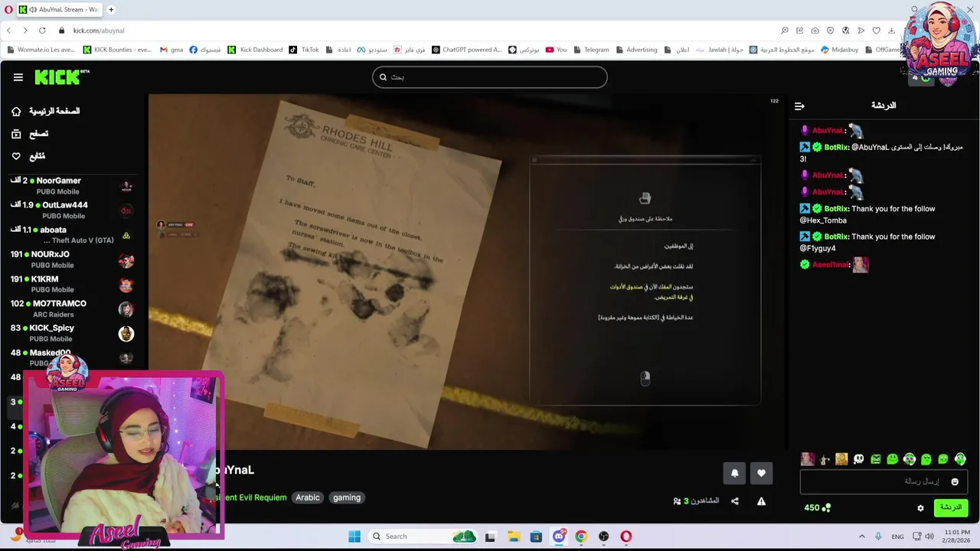Open OBS Studio from taskbar

tap(603, 536)
